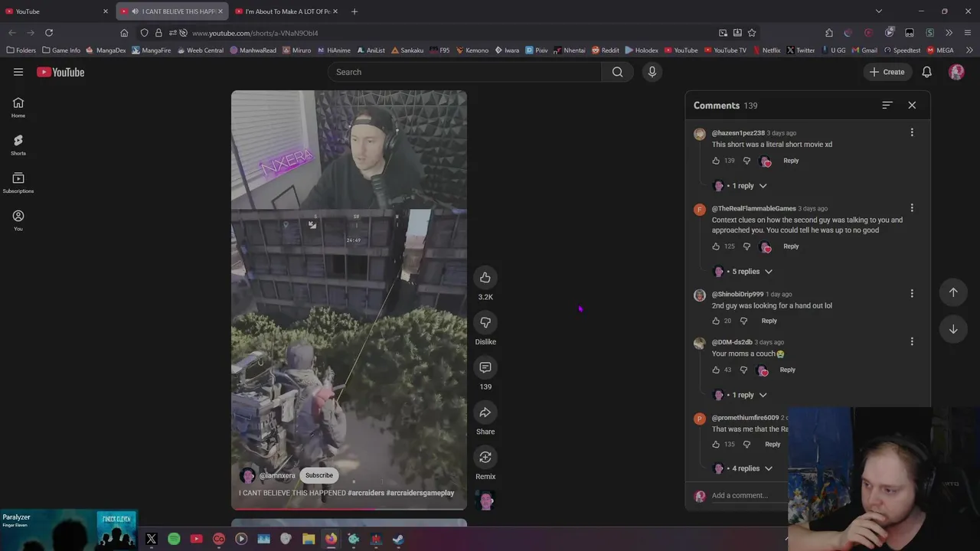The width and height of the screenshot is (980, 551).
Task: Reply to the ShinobiDrip999 comment
Action: point(769,321)
